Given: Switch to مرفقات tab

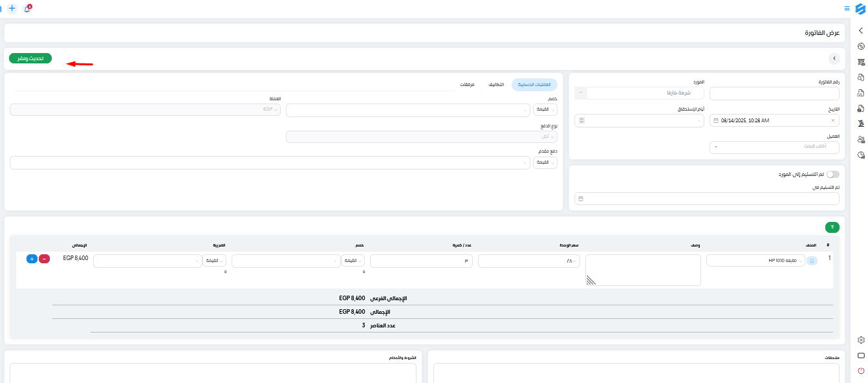Looking at the screenshot, I should tap(467, 85).
